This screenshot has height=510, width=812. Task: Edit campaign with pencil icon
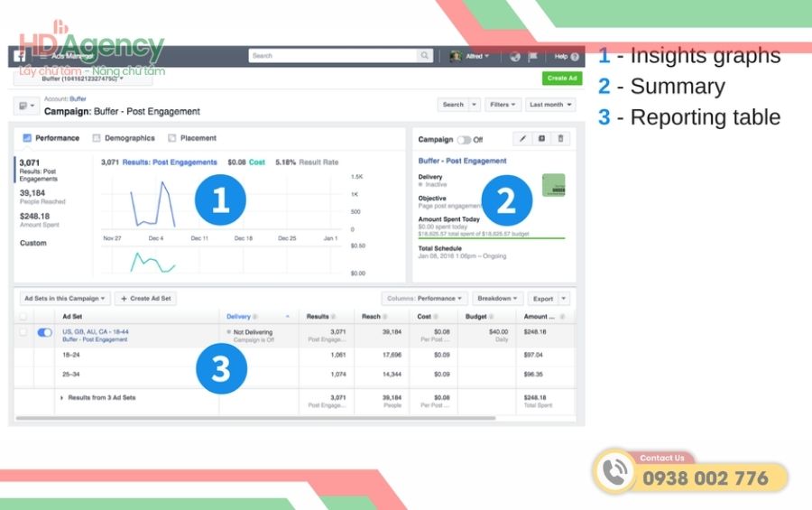(x=522, y=138)
